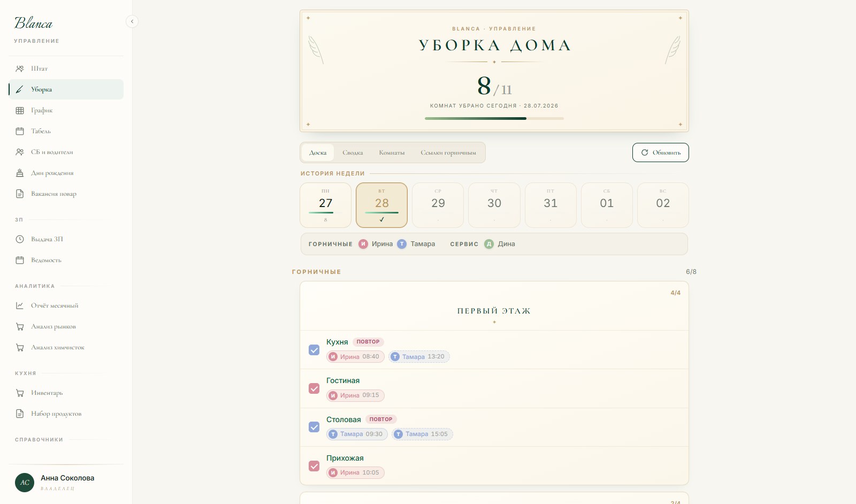Click Ирина 09:15 tag under Гостиная
Image resolution: width=856 pixels, height=504 pixels.
(x=355, y=395)
